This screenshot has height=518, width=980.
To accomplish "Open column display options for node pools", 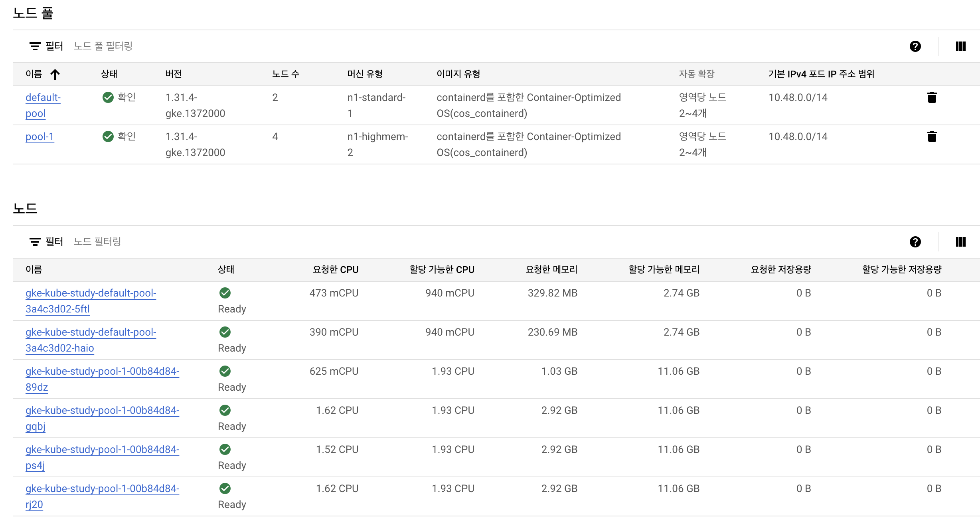I will 960,46.
